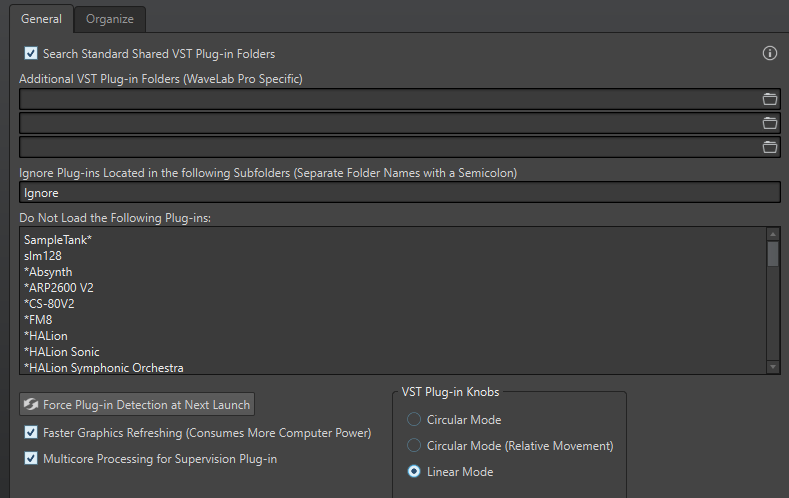Disable Faster Graphics Refreshing checkbox
789x498 pixels.
[31, 433]
